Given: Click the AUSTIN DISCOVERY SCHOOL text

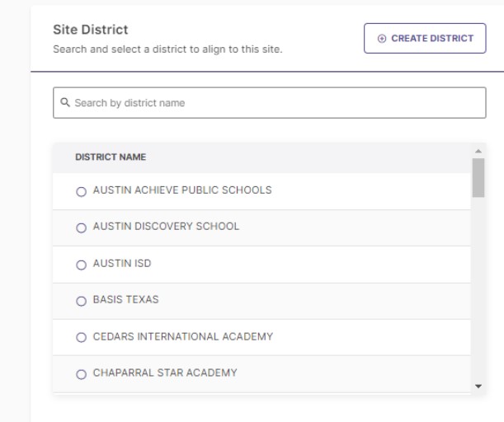Looking at the screenshot, I should point(166,227).
